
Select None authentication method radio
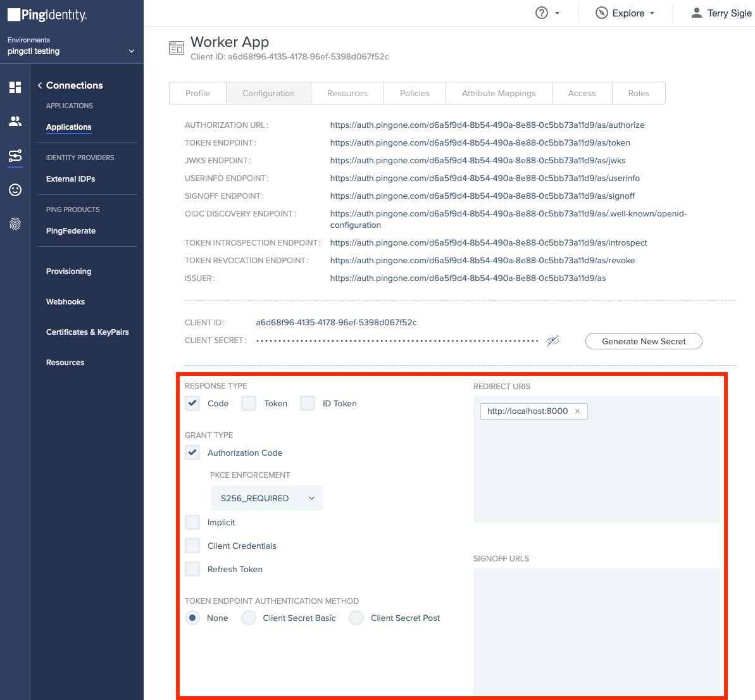[192, 618]
